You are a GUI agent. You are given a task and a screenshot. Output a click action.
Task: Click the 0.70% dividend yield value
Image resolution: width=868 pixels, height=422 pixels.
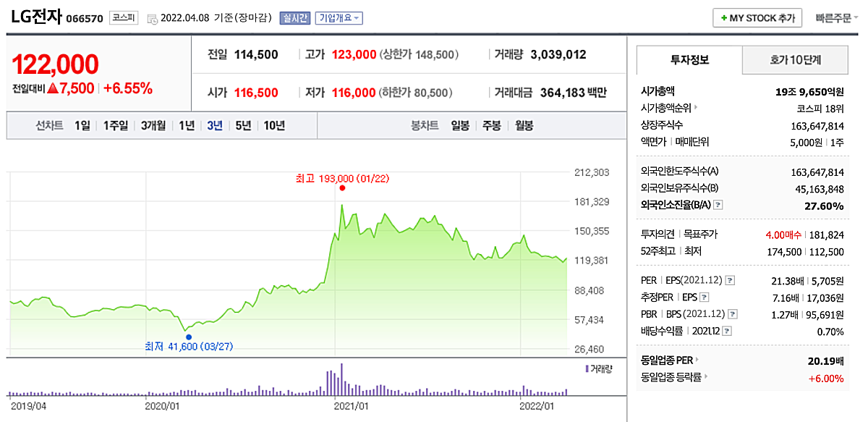(x=830, y=331)
